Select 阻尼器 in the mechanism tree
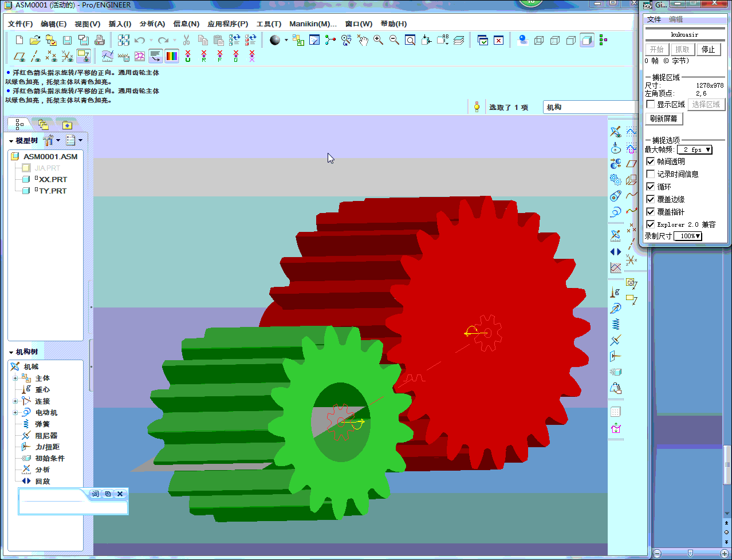 click(x=46, y=435)
